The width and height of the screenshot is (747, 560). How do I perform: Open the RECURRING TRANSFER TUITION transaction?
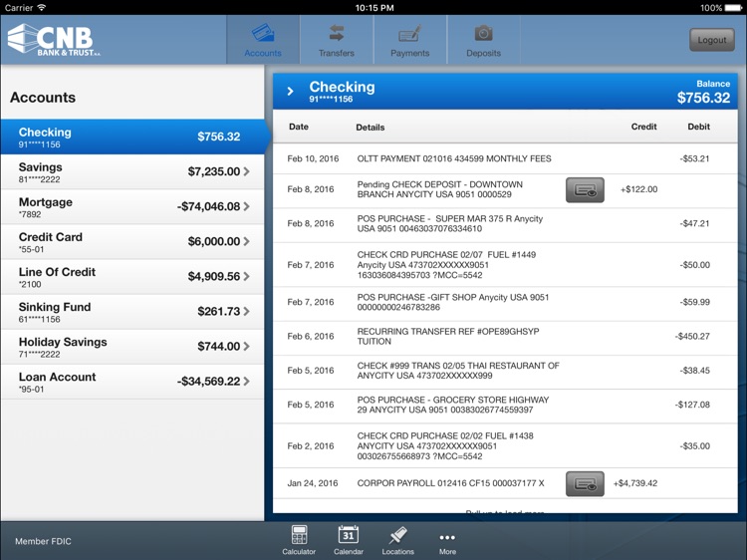click(505, 337)
